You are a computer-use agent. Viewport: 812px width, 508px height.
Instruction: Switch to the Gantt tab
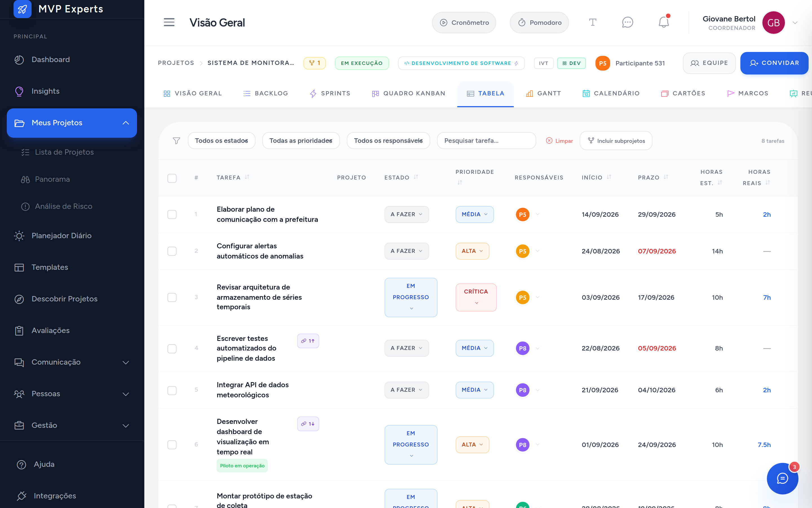544,93
